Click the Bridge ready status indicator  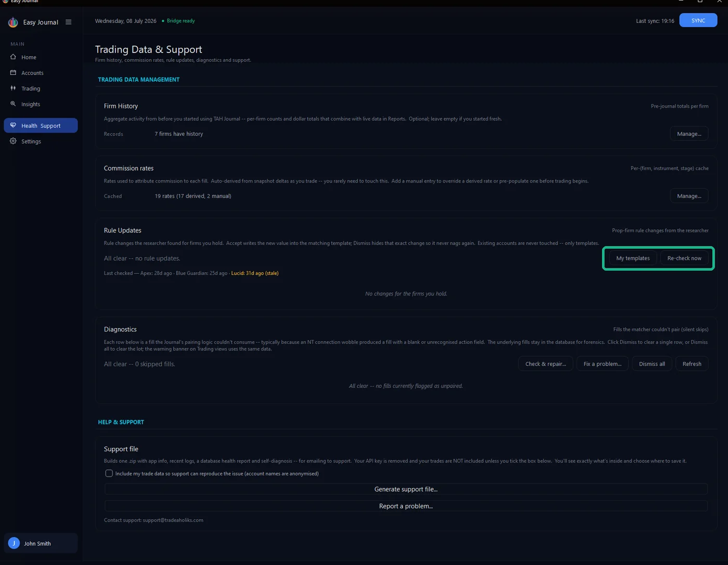click(178, 21)
